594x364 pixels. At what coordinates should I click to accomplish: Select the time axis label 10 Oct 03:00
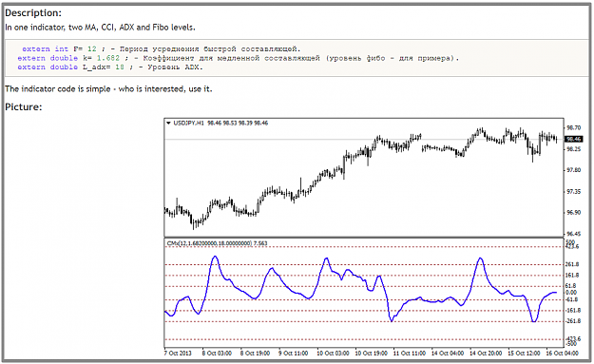tap(333, 353)
